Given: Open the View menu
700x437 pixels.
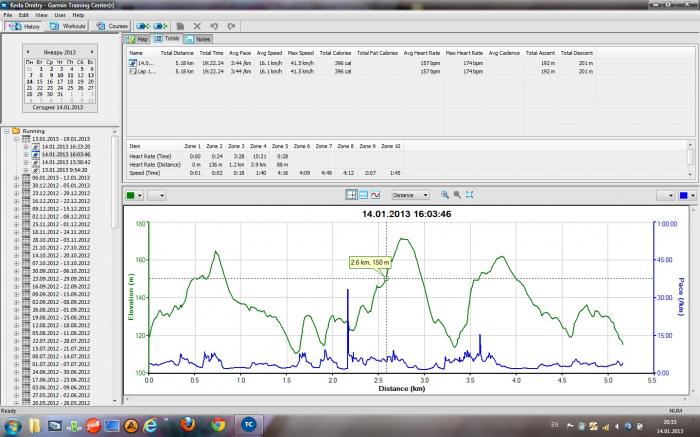Looking at the screenshot, I should click(x=41, y=15).
